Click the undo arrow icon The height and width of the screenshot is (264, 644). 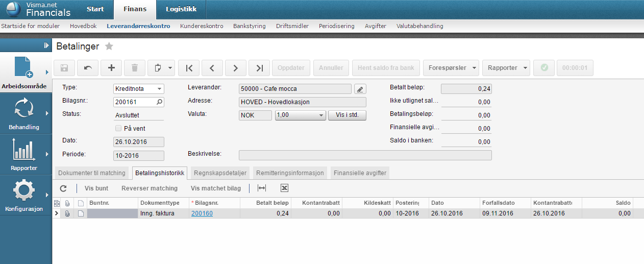(x=88, y=67)
